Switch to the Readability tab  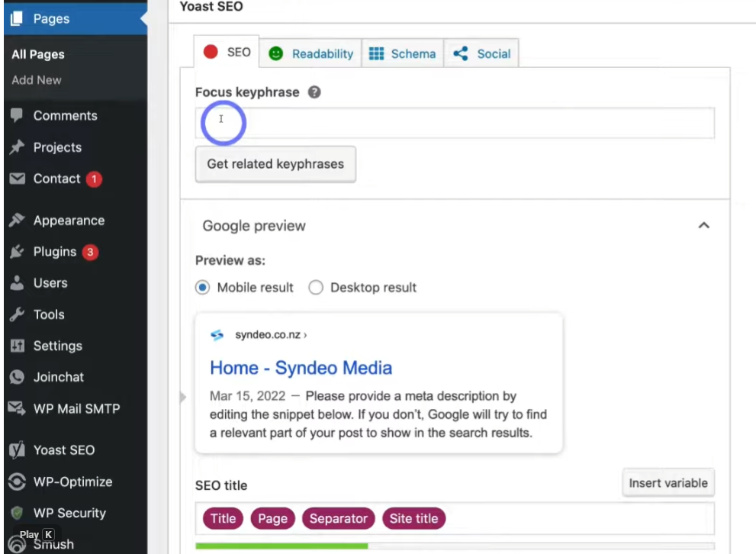310,53
